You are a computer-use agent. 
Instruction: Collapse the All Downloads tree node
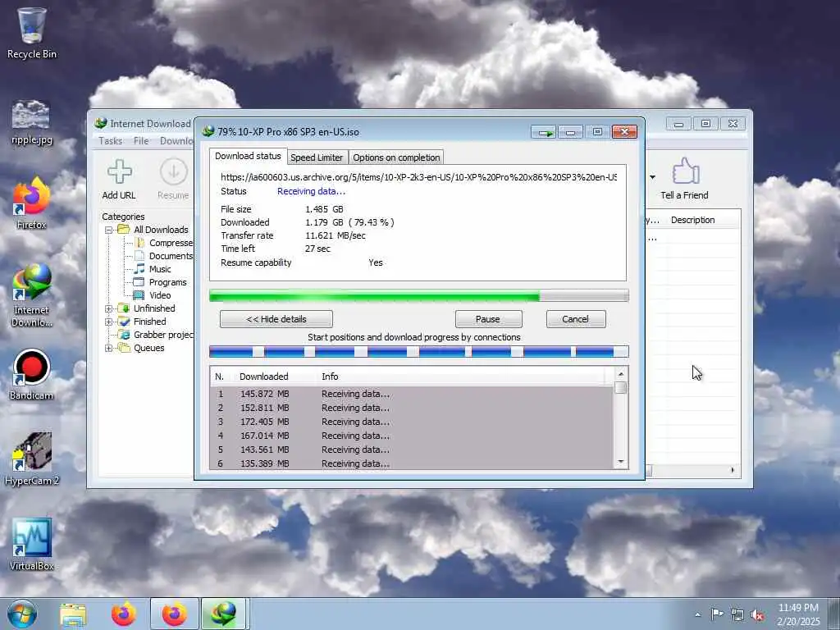tap(109, 230)
